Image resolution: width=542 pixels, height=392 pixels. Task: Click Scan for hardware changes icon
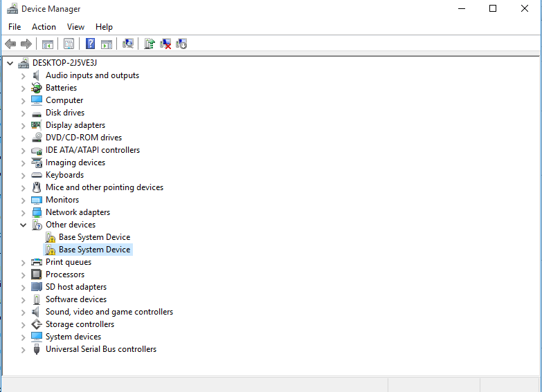pyautogui.click(x=128, y=44)
